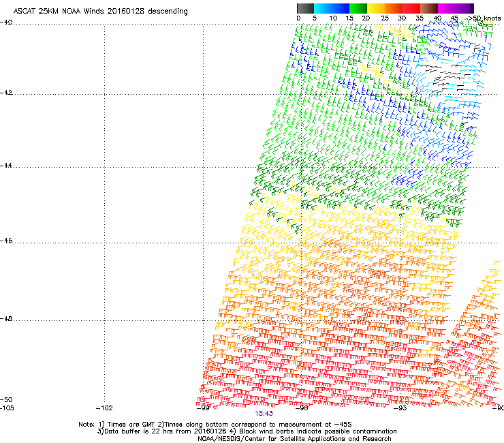This screenshot has height=443, width=504.
Task: Click the '35' knots scale label
Action: click(420, 18)
